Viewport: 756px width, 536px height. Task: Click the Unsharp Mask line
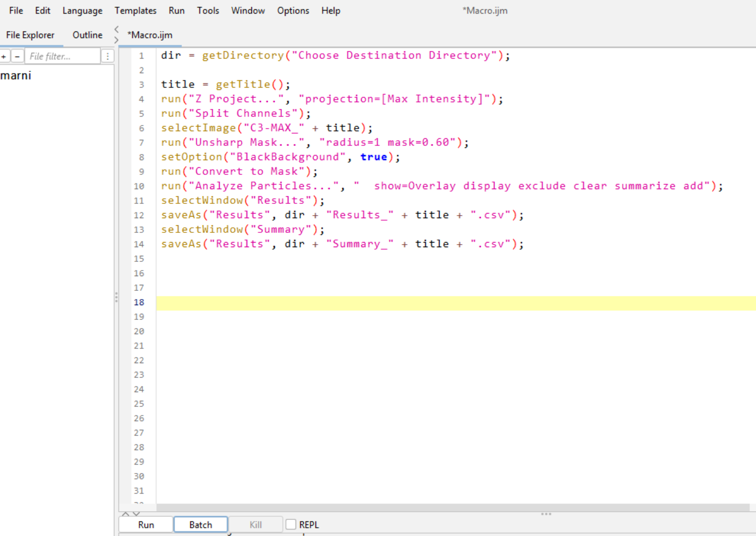(x=315, y=142)
